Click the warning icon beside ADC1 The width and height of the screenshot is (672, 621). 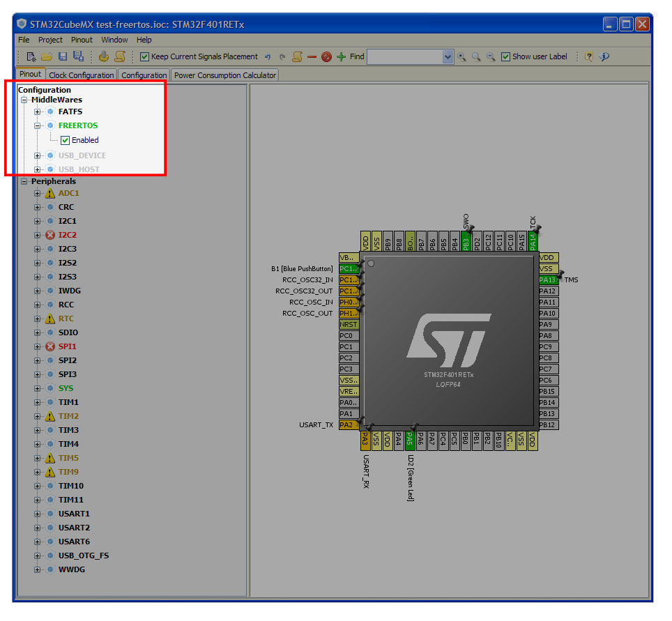50,193
